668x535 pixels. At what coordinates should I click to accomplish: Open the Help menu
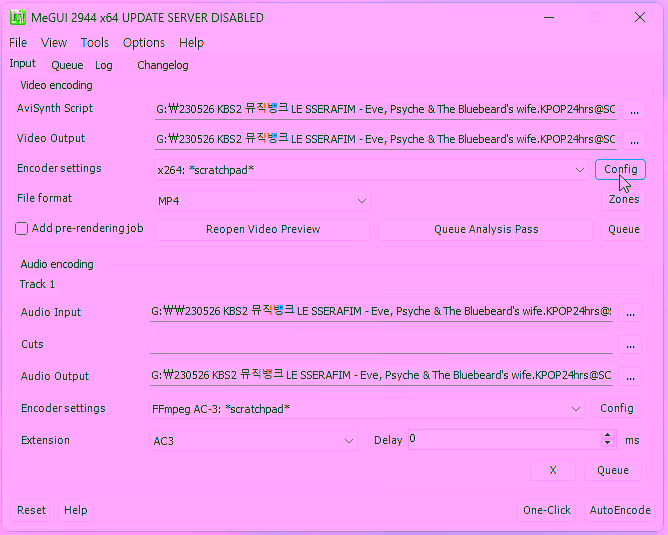coord(191,43)
